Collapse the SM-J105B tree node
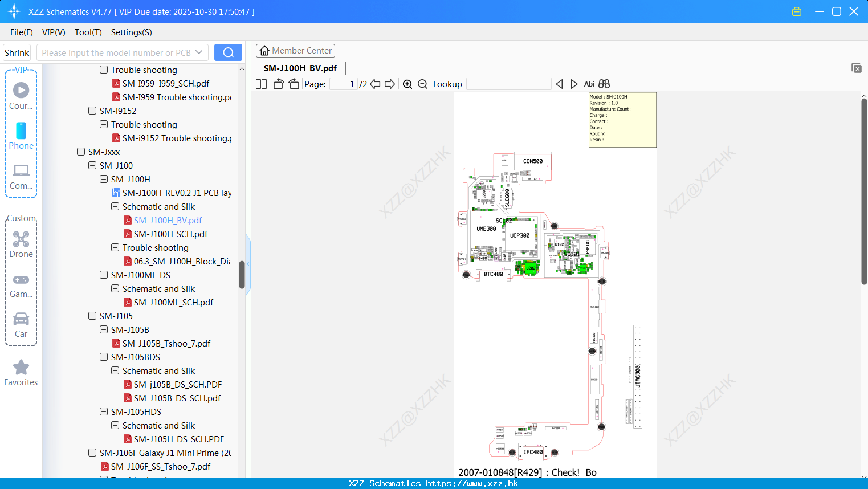This screenshot has height=489, width=868. tap(104, 330)
